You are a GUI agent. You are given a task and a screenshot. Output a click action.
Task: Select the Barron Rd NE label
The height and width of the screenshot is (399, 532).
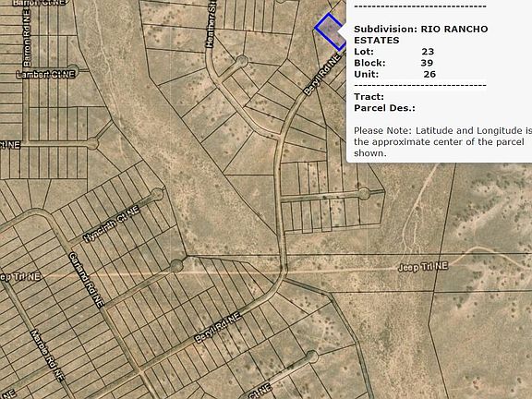point(27,38)
